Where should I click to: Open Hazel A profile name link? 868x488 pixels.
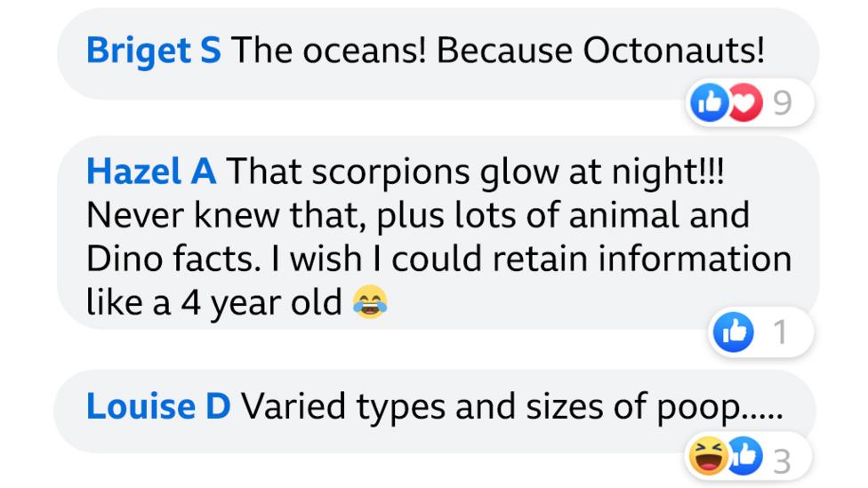[150, 172]
